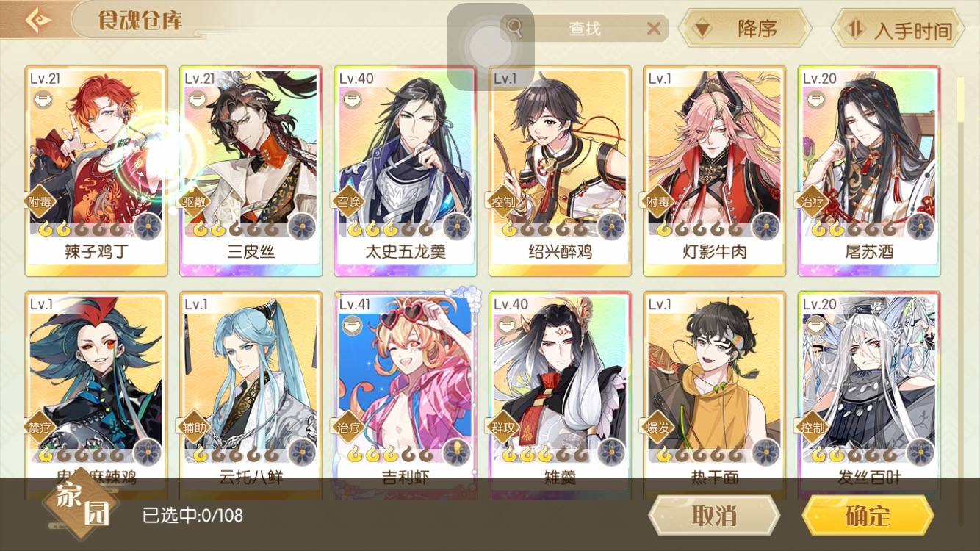Click the flower badge on 辣子鸡丁 card
980x551 pixels.
148,226
